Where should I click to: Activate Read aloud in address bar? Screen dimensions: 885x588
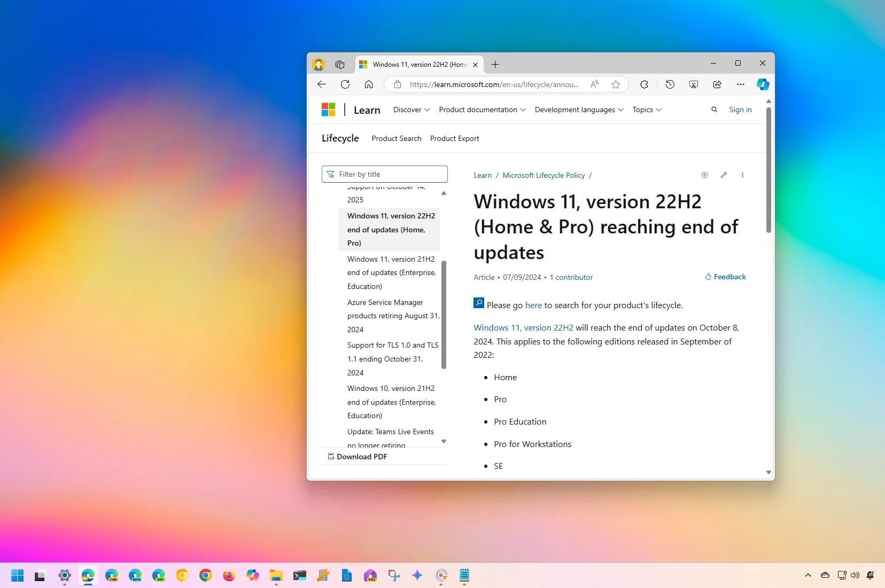coord(594,84)
